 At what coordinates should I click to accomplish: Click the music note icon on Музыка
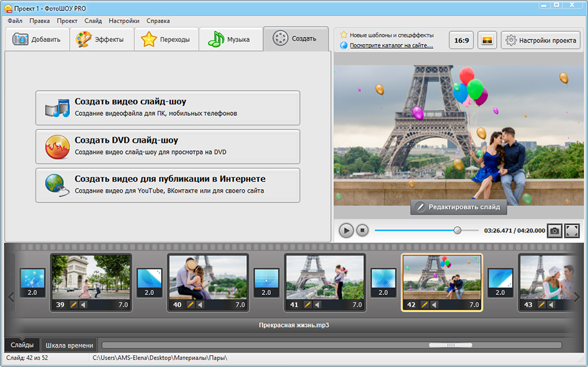click(x=216, y=39)
